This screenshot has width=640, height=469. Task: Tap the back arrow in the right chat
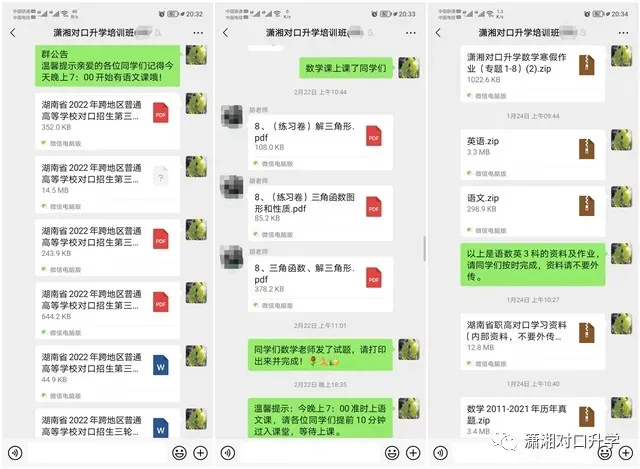(x=438, y=33)
